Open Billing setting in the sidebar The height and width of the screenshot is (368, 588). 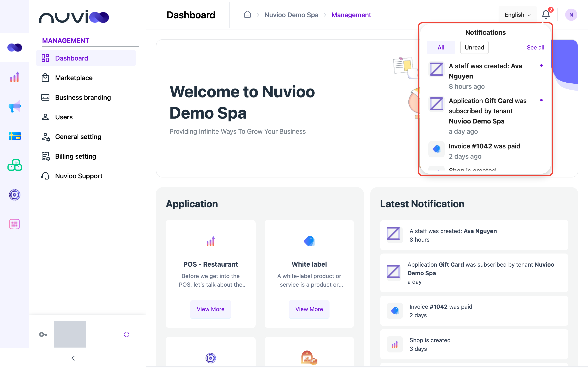[x=86, y=156]
